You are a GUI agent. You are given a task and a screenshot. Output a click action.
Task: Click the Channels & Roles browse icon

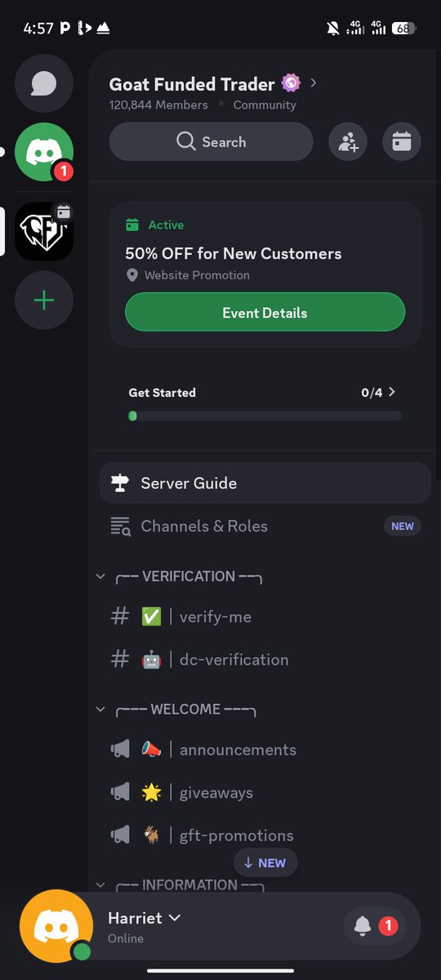pos(120,527)
